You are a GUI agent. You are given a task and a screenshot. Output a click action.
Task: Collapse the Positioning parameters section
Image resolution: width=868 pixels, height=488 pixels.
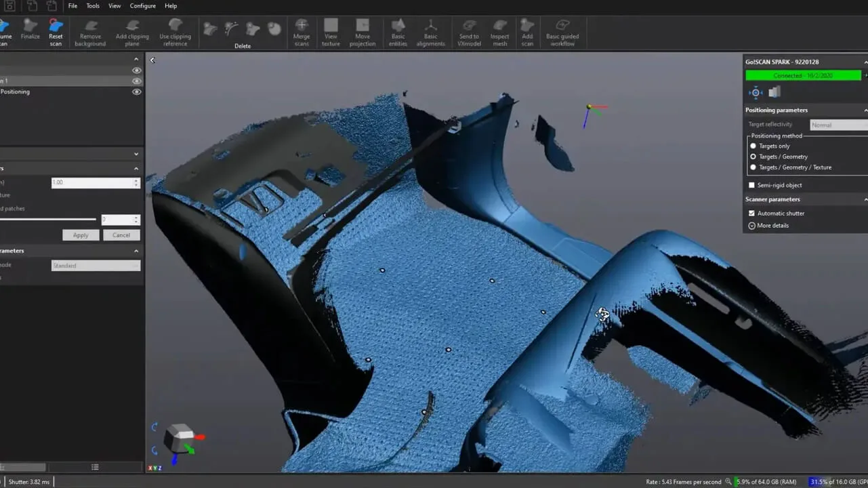coord(865,110)
